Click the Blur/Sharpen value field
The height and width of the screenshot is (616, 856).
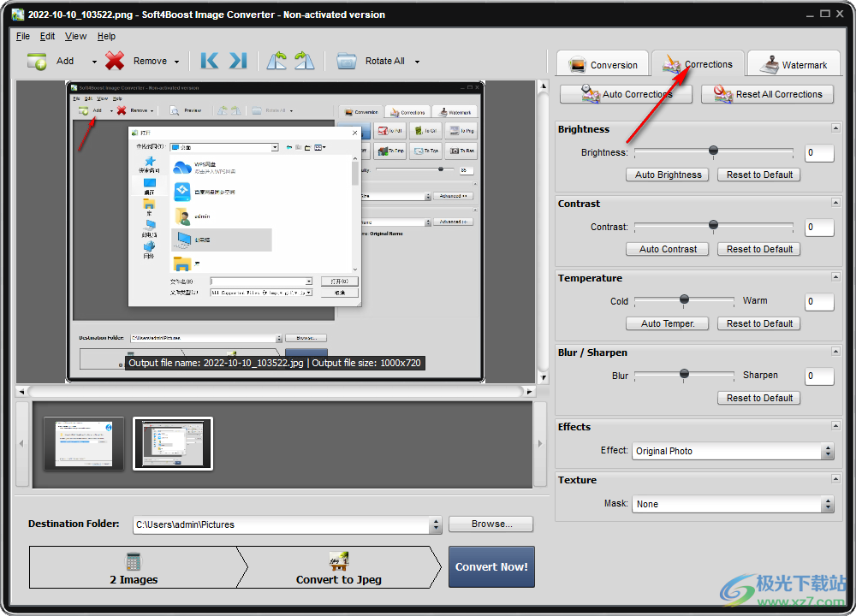819,376
